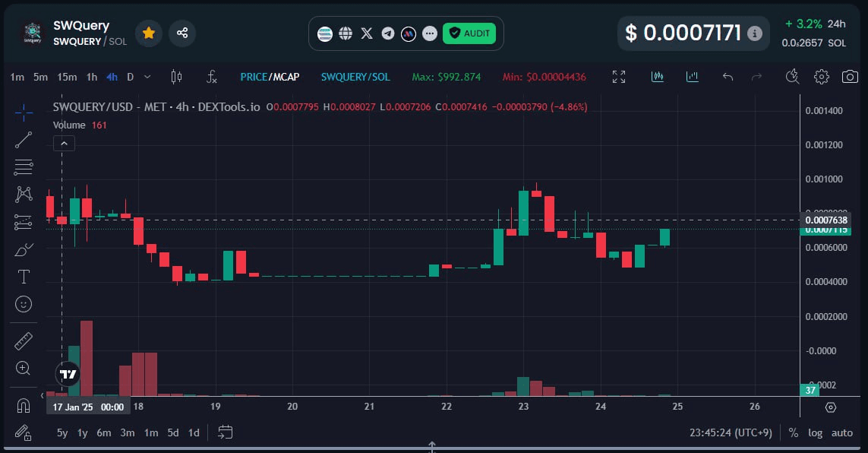Select the XABCD pattern tool

pos(24,195)
